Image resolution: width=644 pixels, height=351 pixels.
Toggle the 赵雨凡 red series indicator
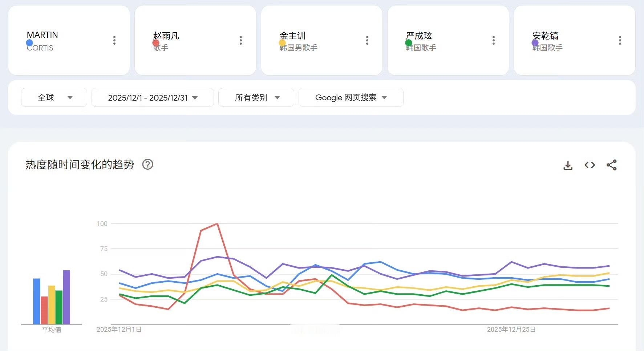click(156, 42)
